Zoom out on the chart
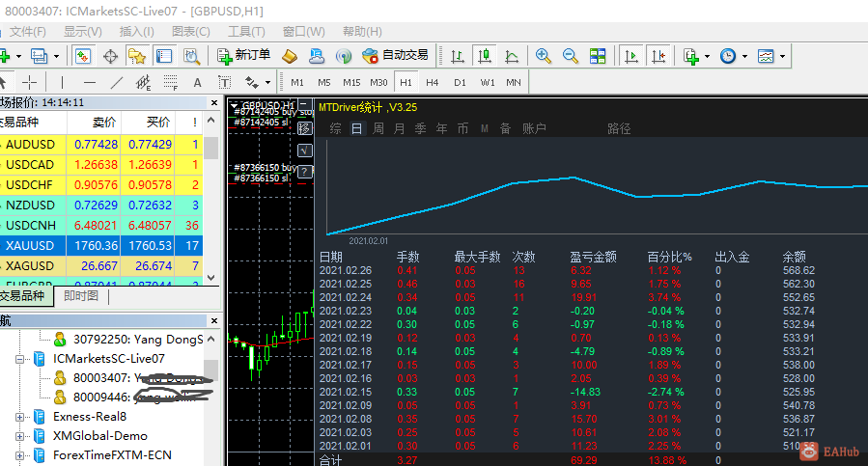This screenshot has height=466, width=868. click(571, 56)
